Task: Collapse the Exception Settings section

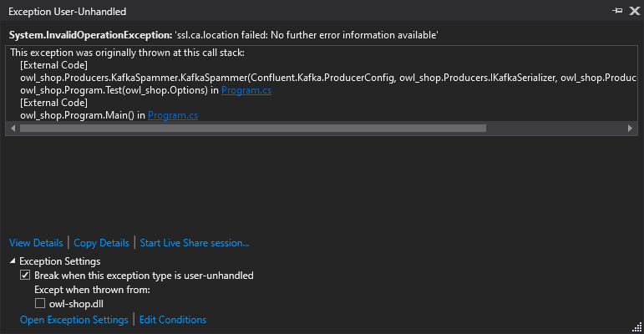Action: click(13, 261)
